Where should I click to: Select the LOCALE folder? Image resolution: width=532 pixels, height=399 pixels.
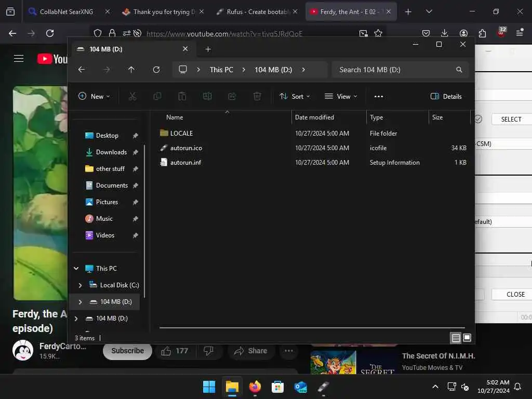(181, 134)
